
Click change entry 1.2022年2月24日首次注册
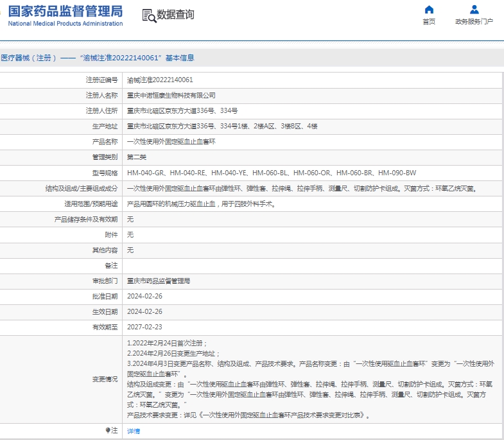167,343
